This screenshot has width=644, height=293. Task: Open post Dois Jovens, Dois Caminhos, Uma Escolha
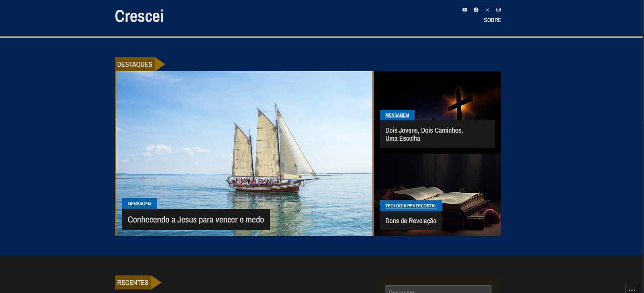click(x=424, y=134)
